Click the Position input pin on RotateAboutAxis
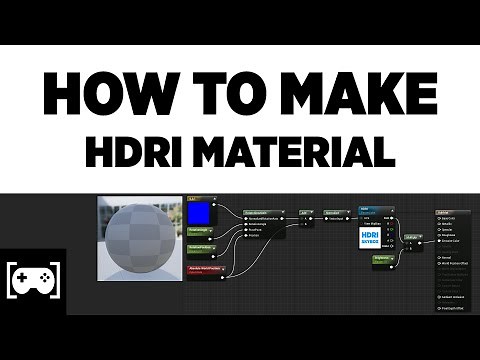480x360 pixels. [x=246, y=235]
